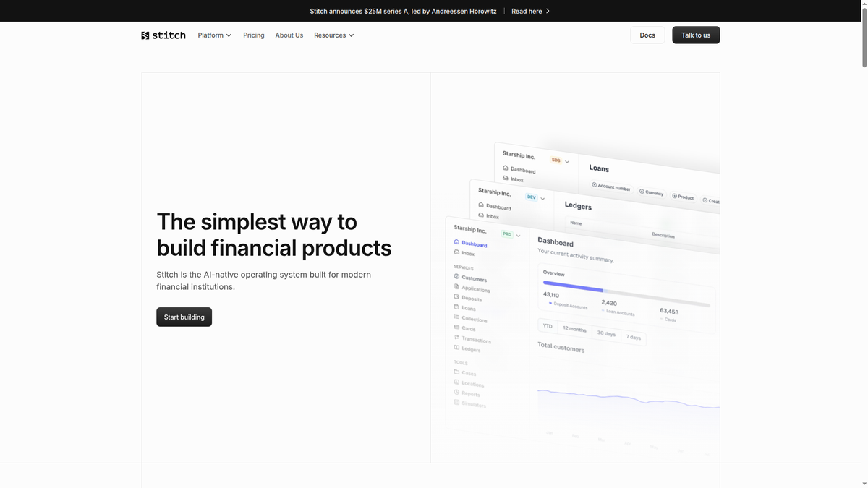The height and width of the screenshot is (488, 868).
Task: Click the Customers icon in the Services list
Action: pos(456,276)
